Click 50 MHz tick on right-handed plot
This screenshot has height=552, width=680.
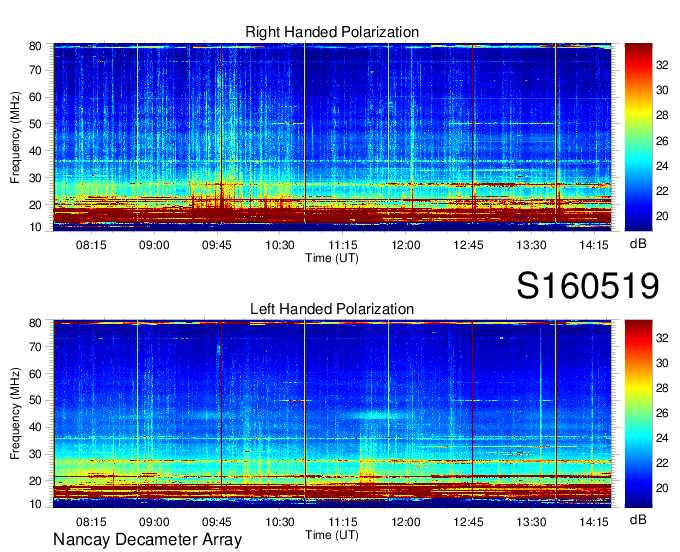click(x=35, y=124)
